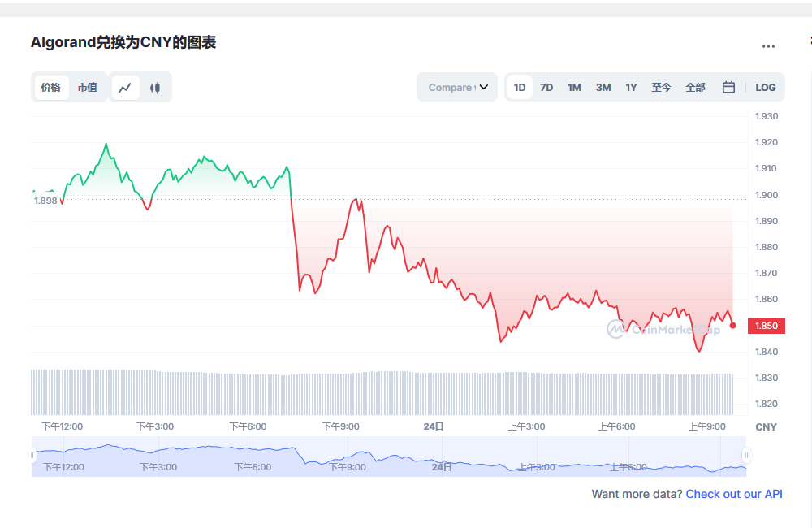The height and width of the screenshot is (528, 812).
Task: Switch to candlestick chart icon
Action: (x=155, y=88)
